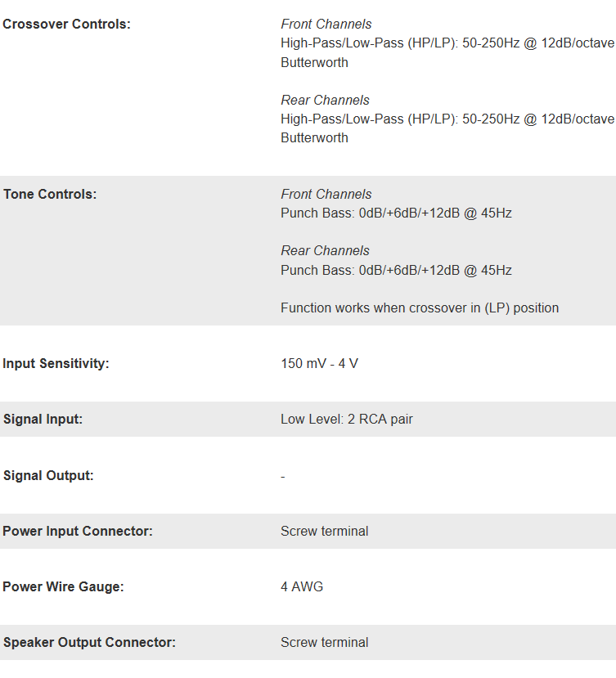Click the Tone Controls label

pyautogui.click(x=50, y=195)
